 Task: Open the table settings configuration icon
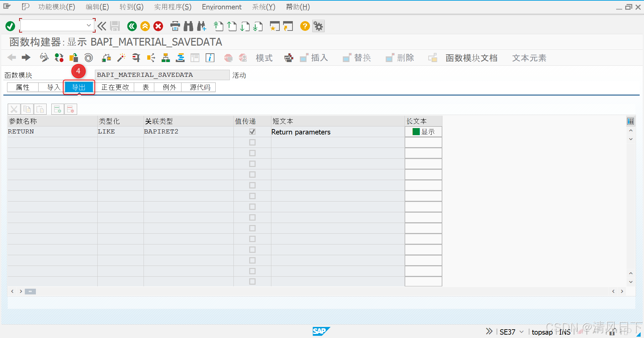point(630,121)
